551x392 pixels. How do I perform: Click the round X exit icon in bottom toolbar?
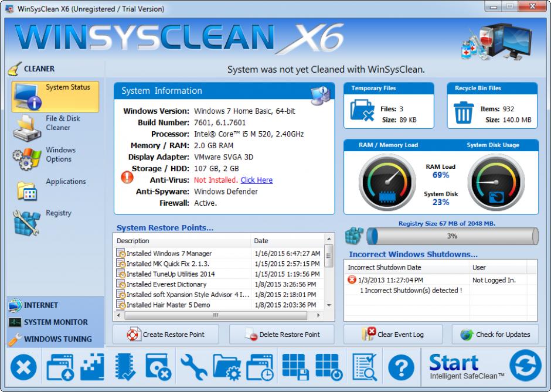click(23, 367)
